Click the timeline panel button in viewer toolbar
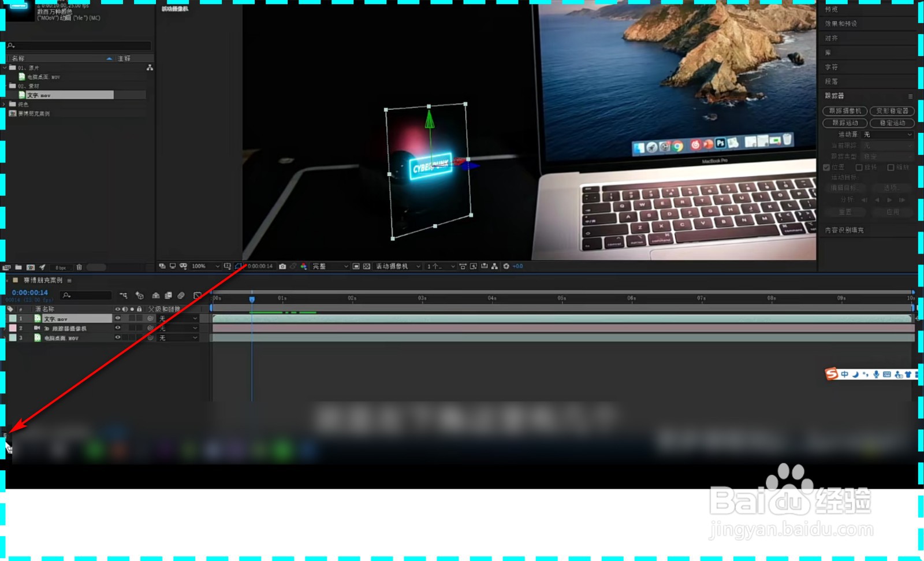This screenshot has height=561, width=924. [x=484, y=266]
